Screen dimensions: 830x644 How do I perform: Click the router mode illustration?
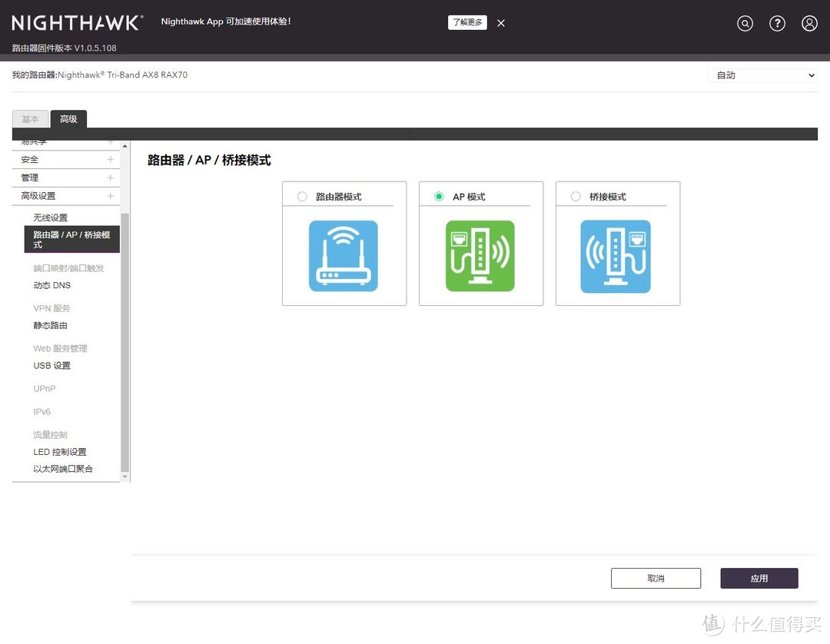(344, 256)
